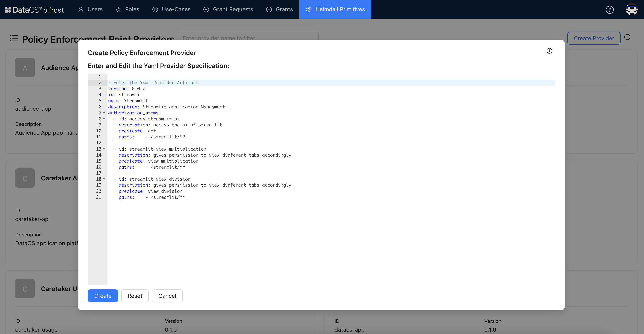Click 'audience-app' ID text

pos(33,109)
